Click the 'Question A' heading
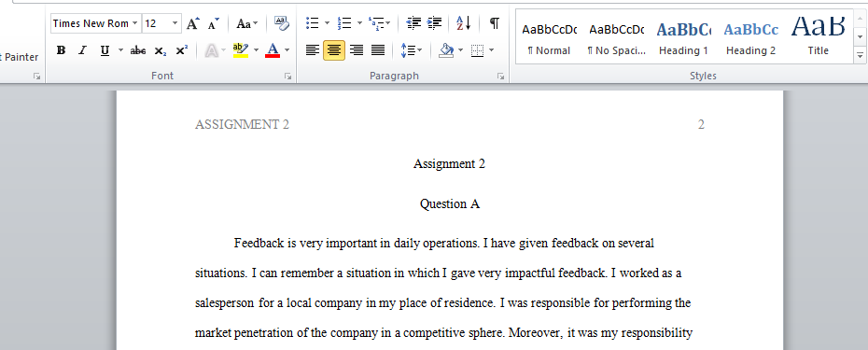Image resolution: width=868 pixels, height=350 pixels. 450,203
